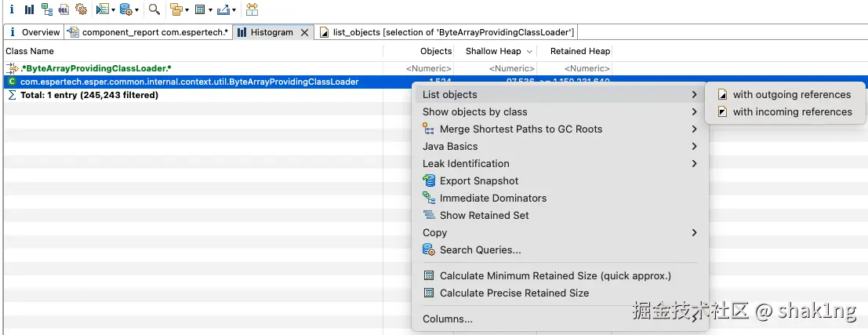
Task: Click the Retained Heap Numeric filter cell
Action: point(587,69)
